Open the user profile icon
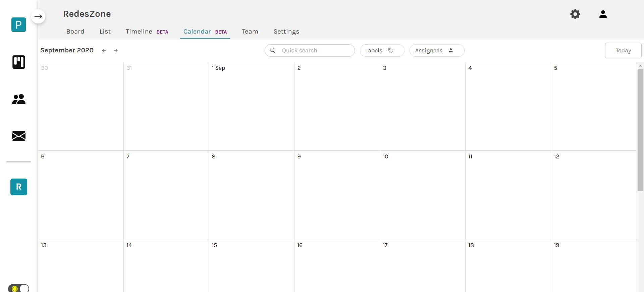The width and height of the screenshot is (644, 292). (603, 14)
